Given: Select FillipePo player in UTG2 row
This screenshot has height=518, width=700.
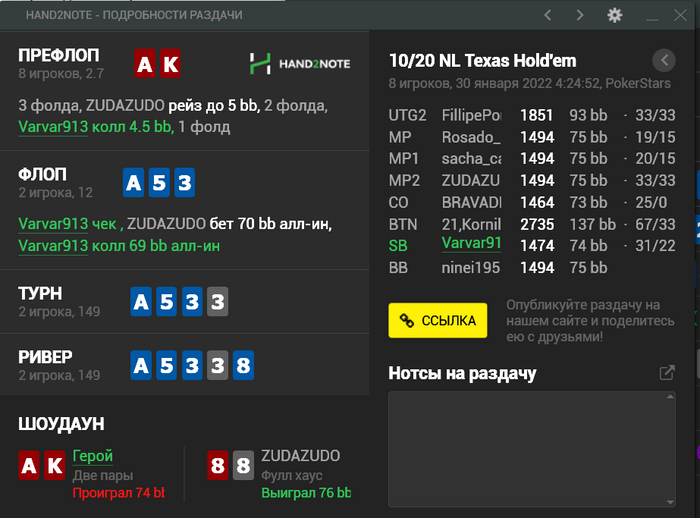Looking at the screenshot, I should click(471, 115).
